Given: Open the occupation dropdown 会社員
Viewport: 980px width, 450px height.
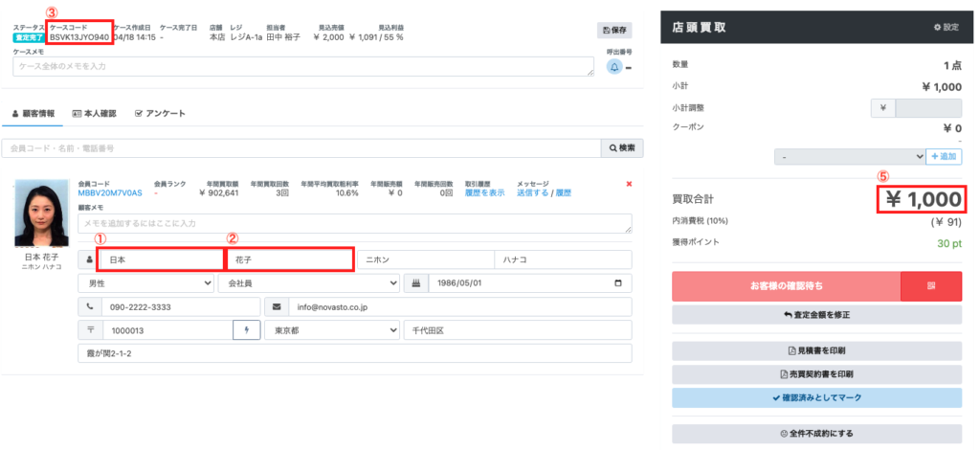Looking at the screenshot, I should pyautogui.click(x=309, y=283).
